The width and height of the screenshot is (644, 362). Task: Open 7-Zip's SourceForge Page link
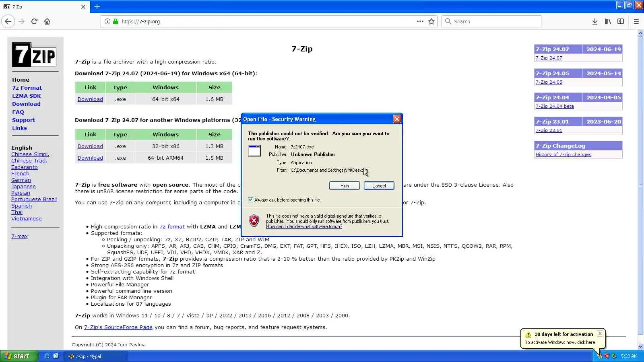coord(118,327)
